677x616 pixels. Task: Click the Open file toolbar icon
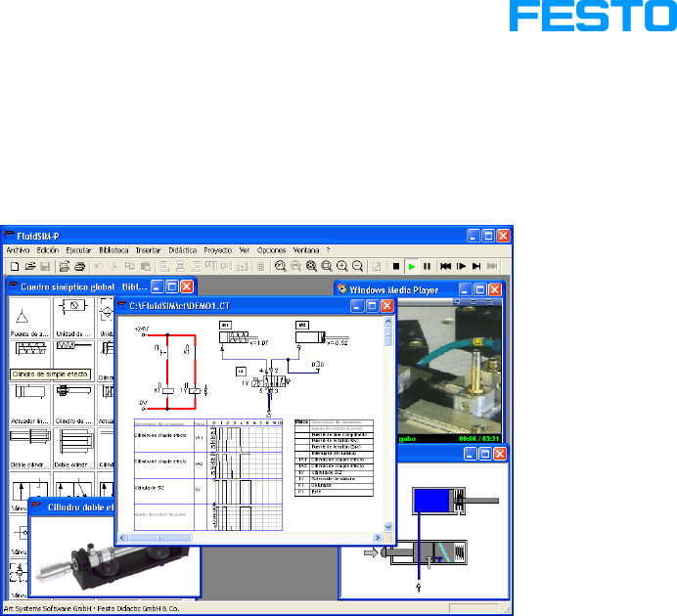29,266
